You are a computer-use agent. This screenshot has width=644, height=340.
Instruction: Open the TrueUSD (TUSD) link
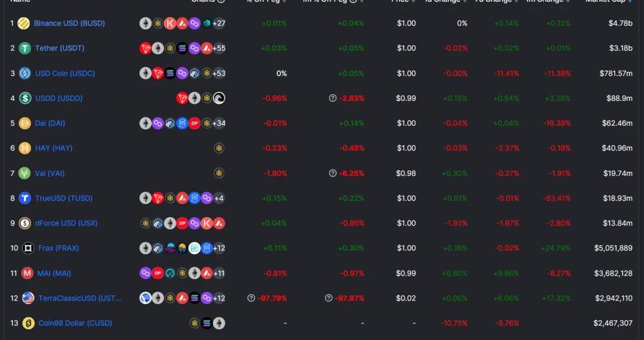point(64,198)
